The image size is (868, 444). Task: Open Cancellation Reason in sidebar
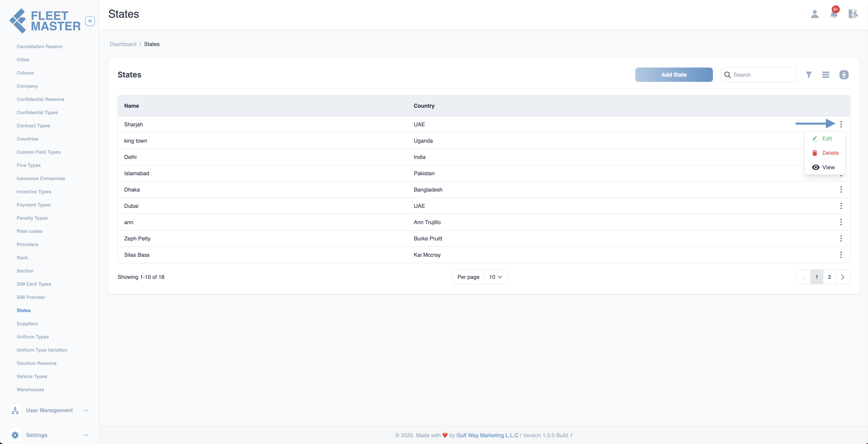(39, 47)
